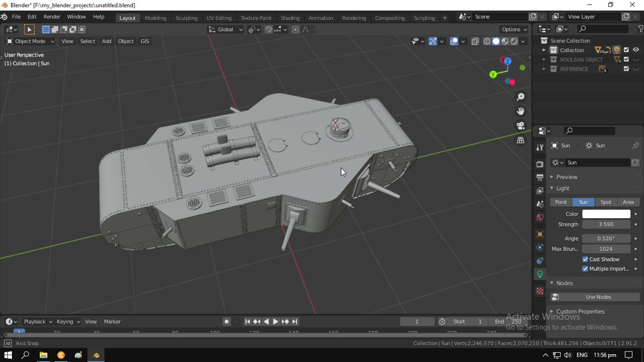The height and width of the screenshot is (362, 644).
Task: Open the Physics properties tab
Action: (540, 247)
